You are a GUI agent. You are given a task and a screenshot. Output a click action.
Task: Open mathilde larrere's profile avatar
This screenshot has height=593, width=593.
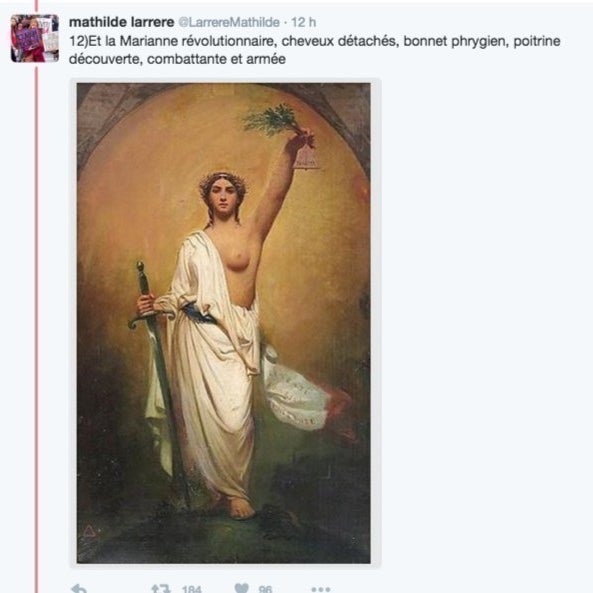point(35,38)
